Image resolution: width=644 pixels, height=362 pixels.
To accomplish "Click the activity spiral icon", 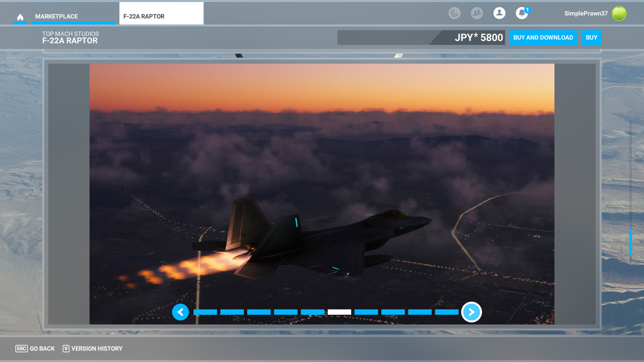I will coord(454,13).
